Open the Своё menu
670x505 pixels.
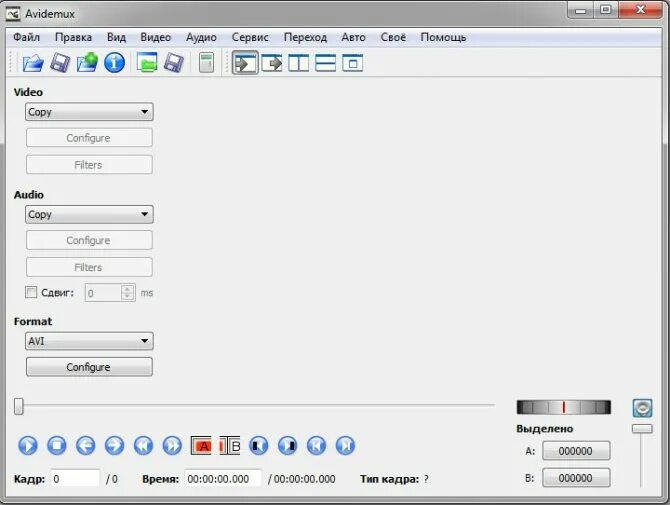click(x=393, y=38)
